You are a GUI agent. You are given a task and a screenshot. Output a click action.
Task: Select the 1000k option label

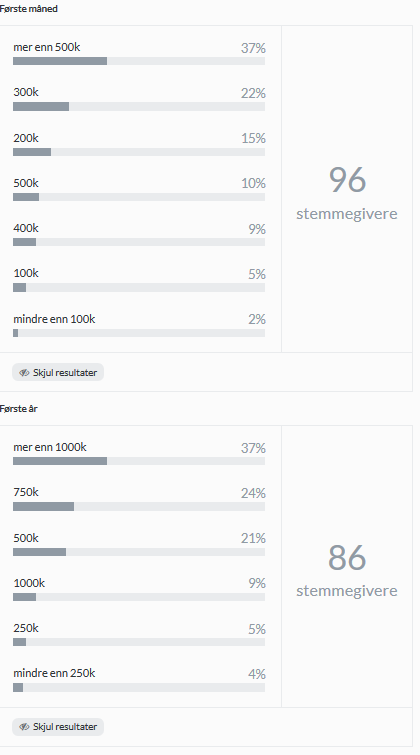(29, 583)
